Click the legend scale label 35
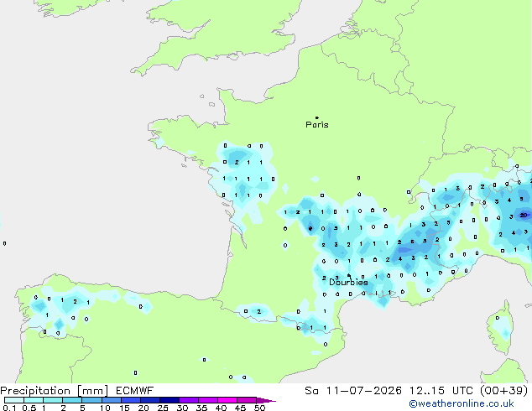 coord(201,408)
